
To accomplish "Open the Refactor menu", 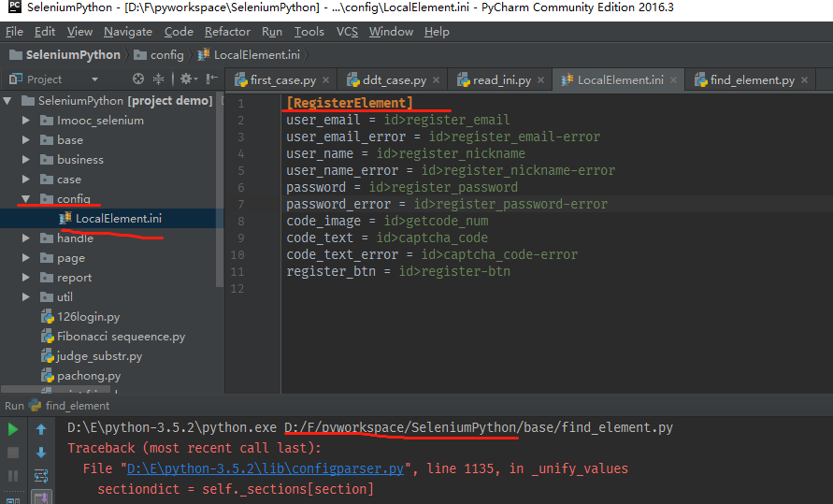I will (x=227, y=32).
